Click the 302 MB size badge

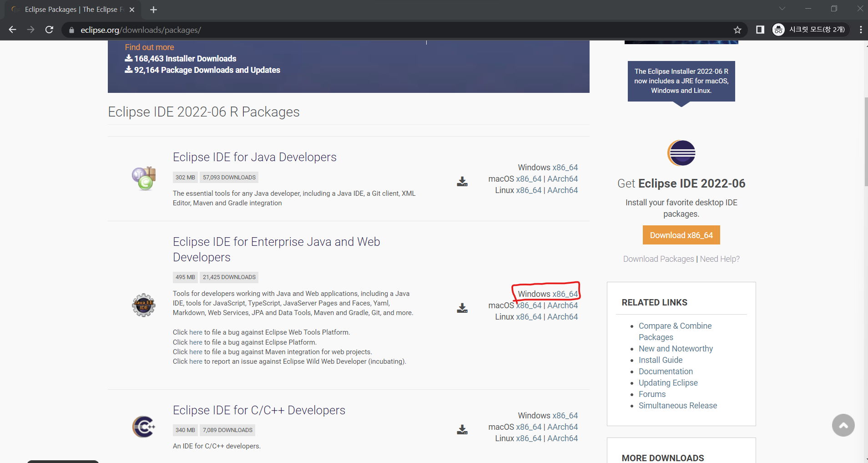pos(185,178)
